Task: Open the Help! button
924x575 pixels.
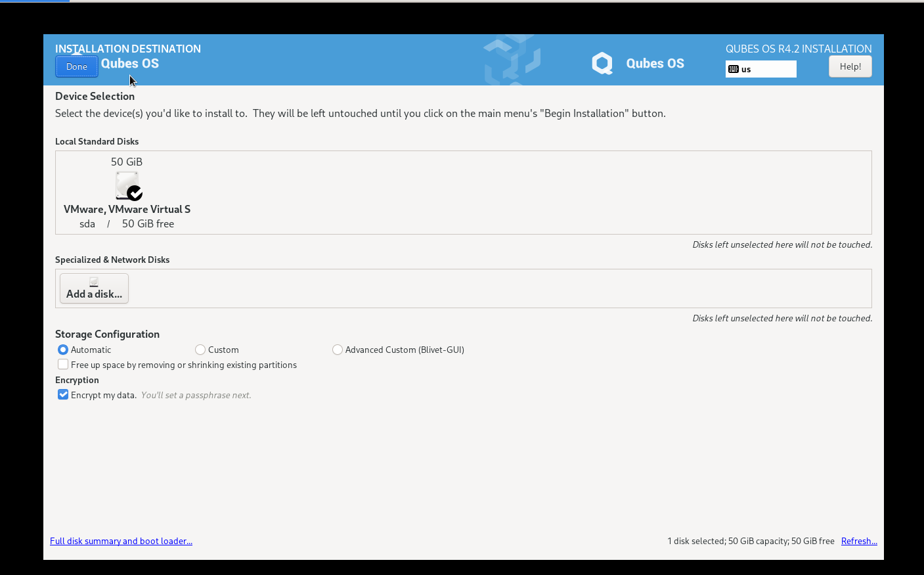Action: (850, 66)
